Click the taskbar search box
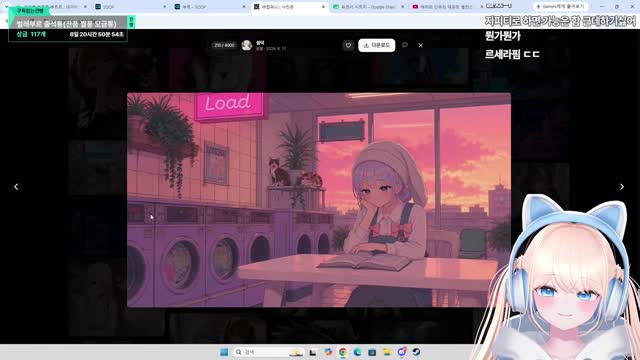This screenshot has height=360, width=640. pyautogui.click(x=269, y=352)
